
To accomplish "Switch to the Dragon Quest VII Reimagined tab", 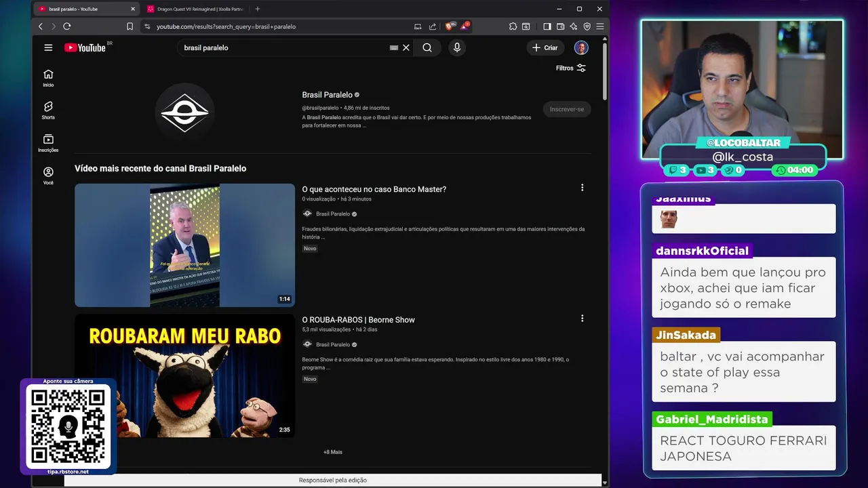I will click(197, 9).
